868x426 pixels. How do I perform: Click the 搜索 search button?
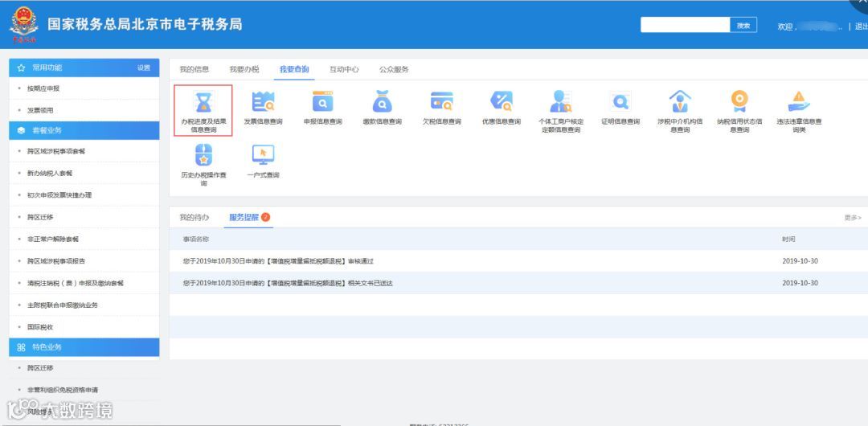point(743,26)
